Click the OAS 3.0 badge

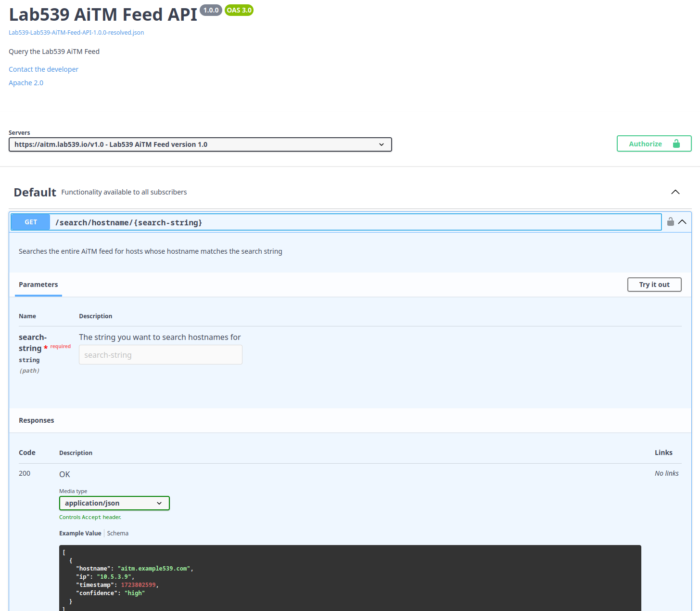[239, 10]
